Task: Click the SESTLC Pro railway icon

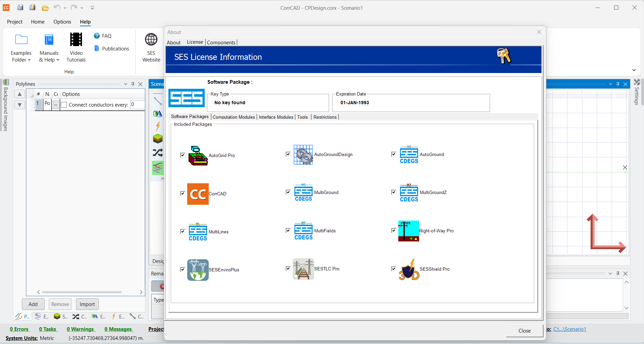Action: tap(303, 269)
